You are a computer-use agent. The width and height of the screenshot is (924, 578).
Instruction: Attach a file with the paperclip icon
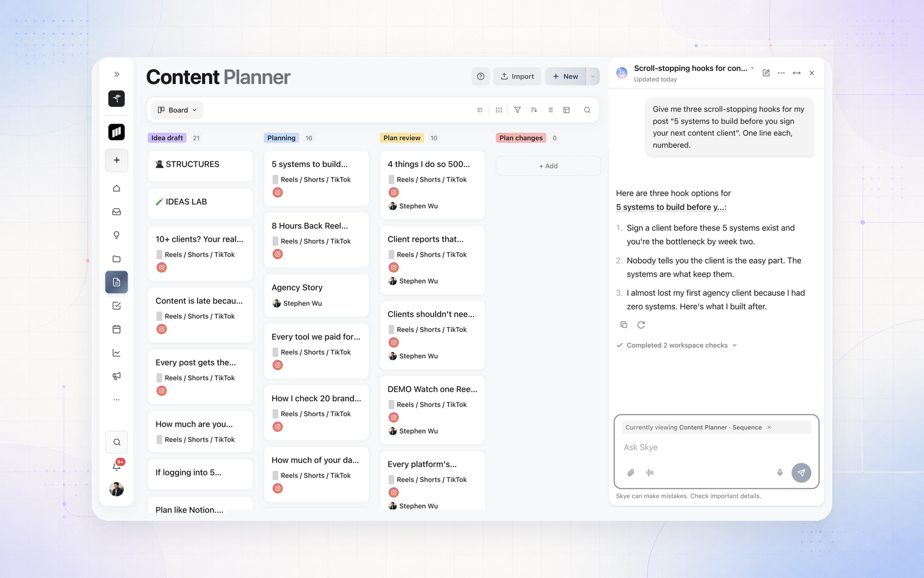(x=631, y=473)
